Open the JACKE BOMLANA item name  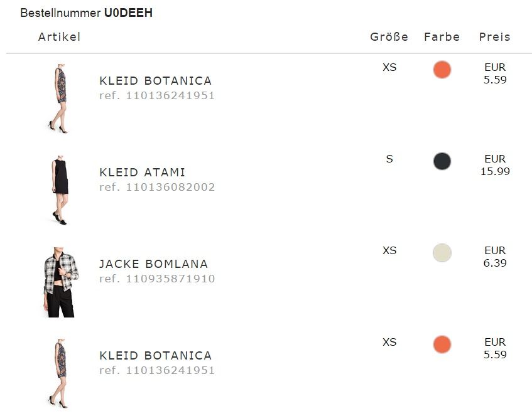(153, 264)
